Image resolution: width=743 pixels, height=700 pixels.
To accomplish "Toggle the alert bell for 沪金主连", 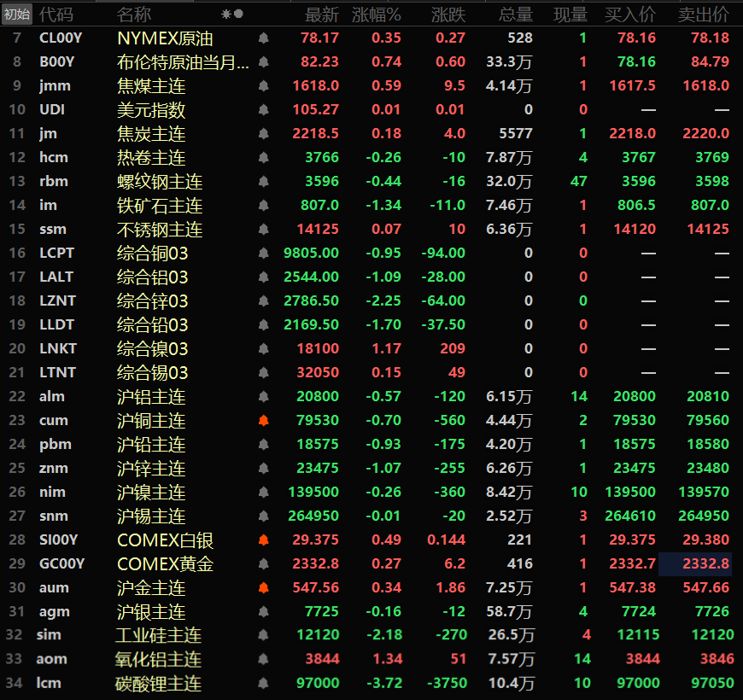I will tap(263, 588).
